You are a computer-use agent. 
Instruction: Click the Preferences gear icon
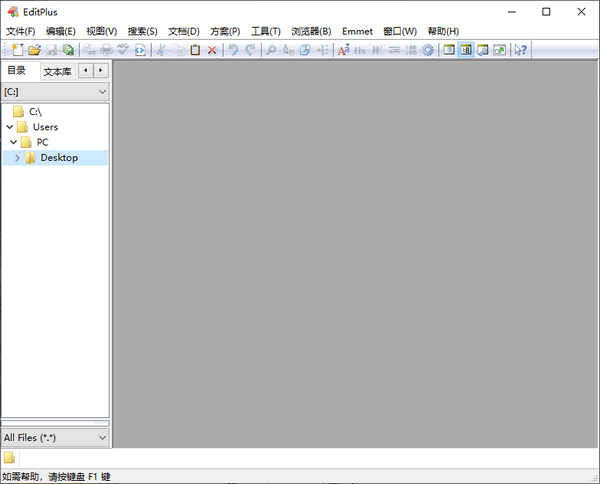(x=428, y=50)
